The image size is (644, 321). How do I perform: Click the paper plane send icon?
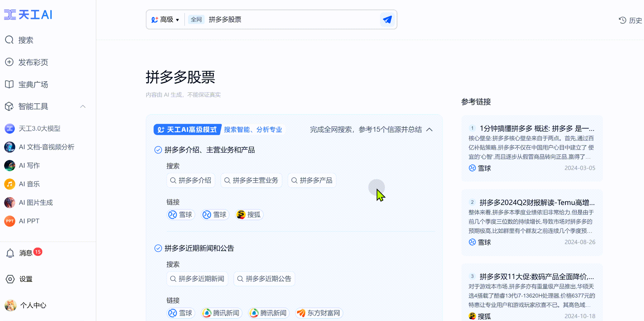pyautogui.click(x=387, y=19)
